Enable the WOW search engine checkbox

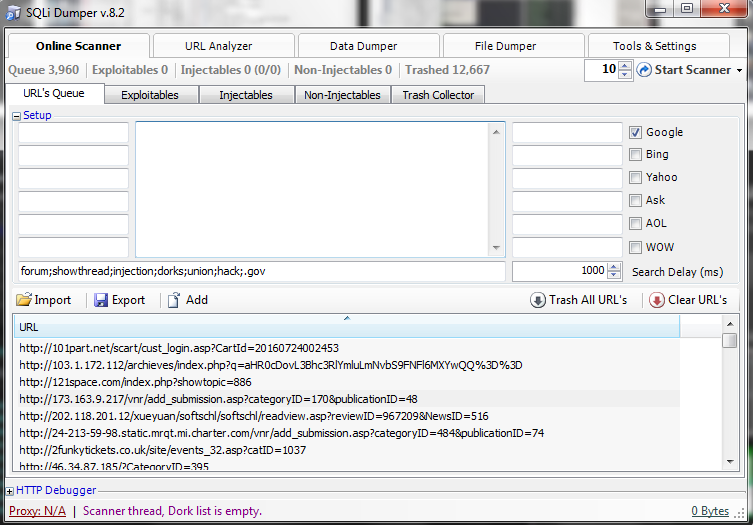coord(635,247)
